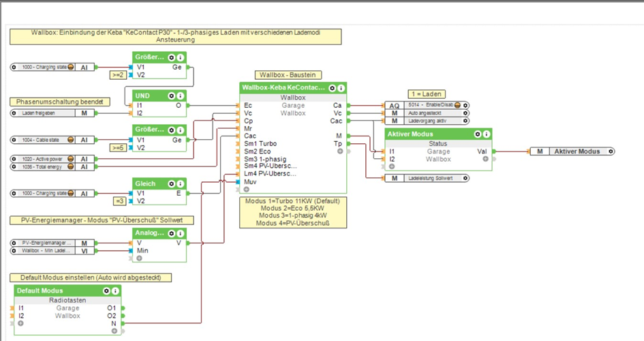Click orange status icon on 1020 Active power
The width and height of the screenshot is (644, 341).
70,159
